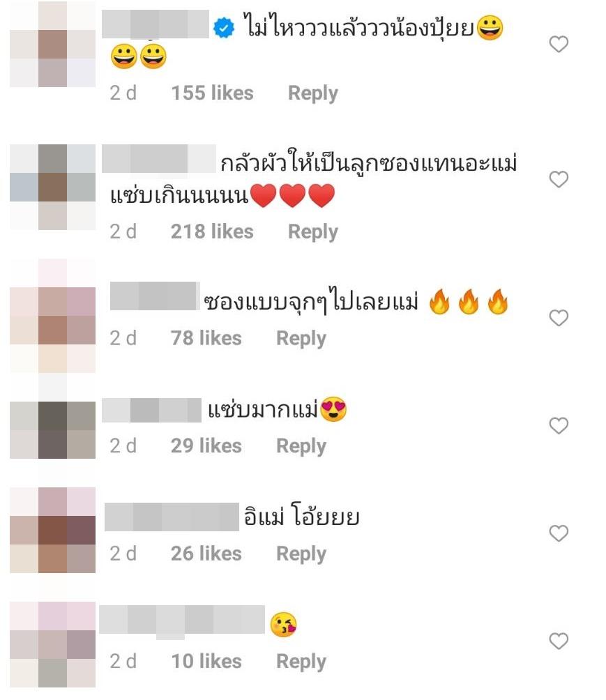
Task: Reply to the 29 likes comment
Action: 301,446
